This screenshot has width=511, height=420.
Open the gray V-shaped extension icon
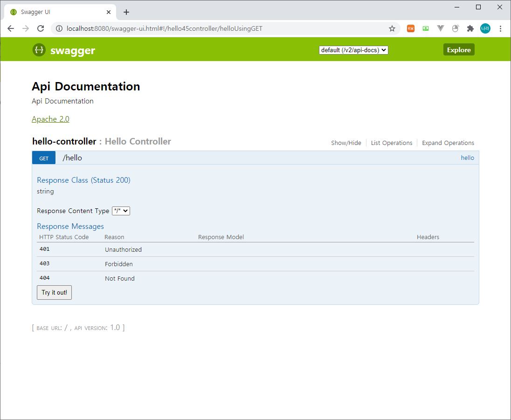click(x=440, y=29)
